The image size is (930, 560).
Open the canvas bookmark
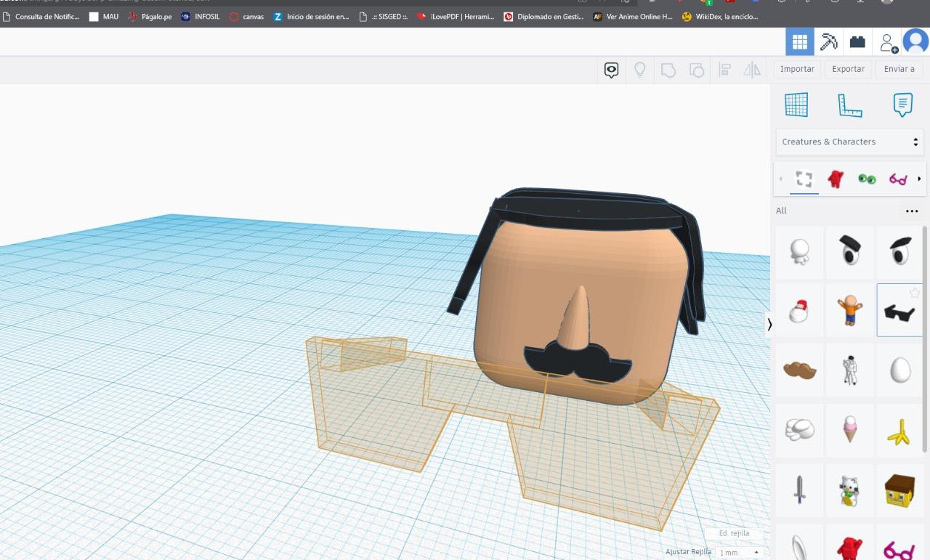(x=246, y=16)
